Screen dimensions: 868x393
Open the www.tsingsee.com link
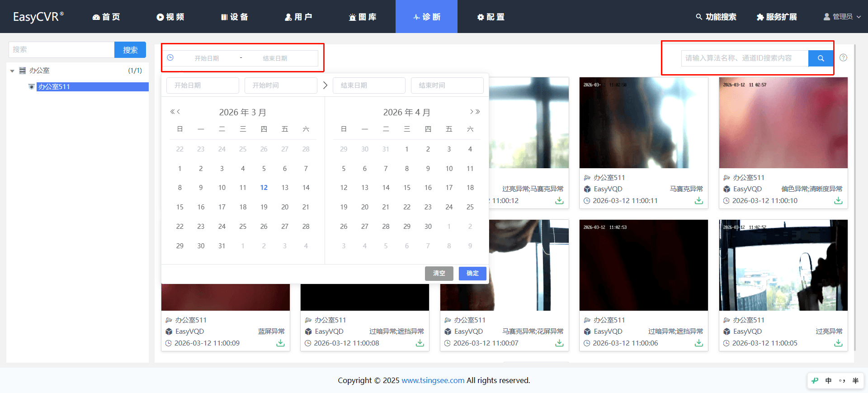[x=433, y=380]
